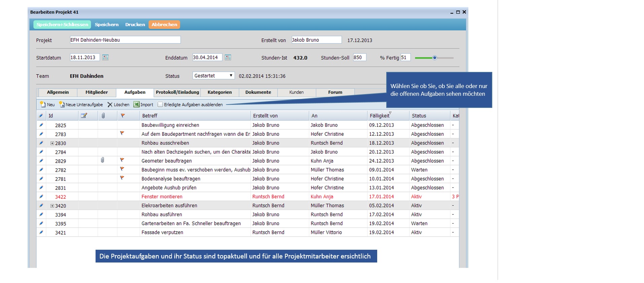
Task: Click the Betreff column header
Action: (x=195, y=116)
